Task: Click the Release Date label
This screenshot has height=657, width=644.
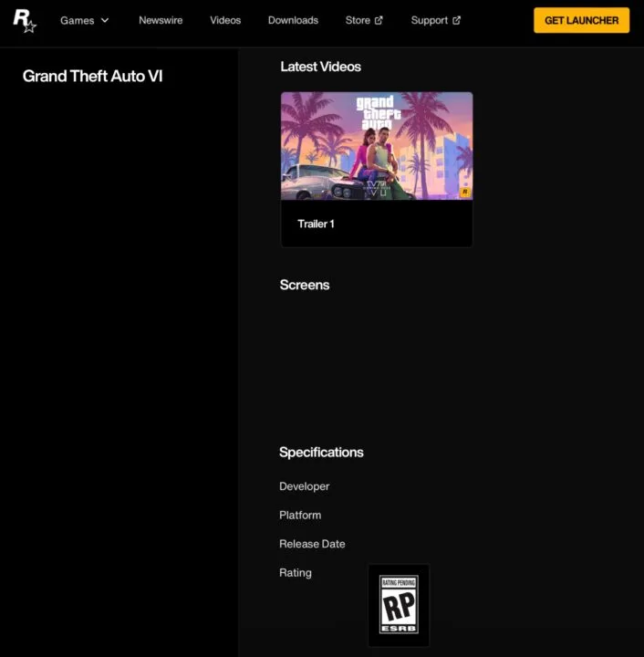Action: tap(312, 544)
